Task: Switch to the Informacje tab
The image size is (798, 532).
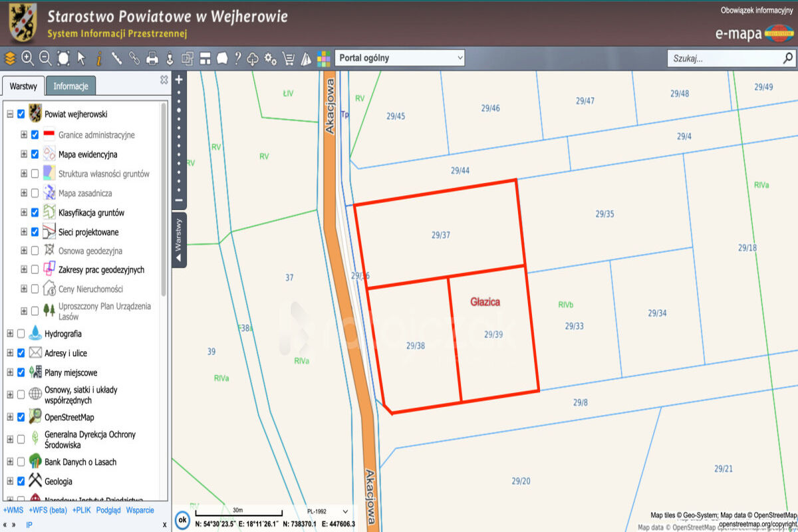Action: pyautogui.click(x=70, y=86)
